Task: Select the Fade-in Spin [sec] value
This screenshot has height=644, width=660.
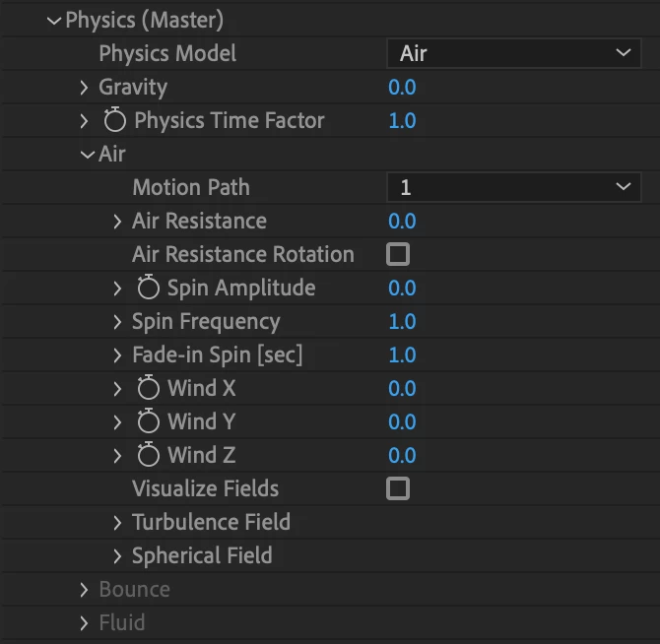Action: [402, 355]
